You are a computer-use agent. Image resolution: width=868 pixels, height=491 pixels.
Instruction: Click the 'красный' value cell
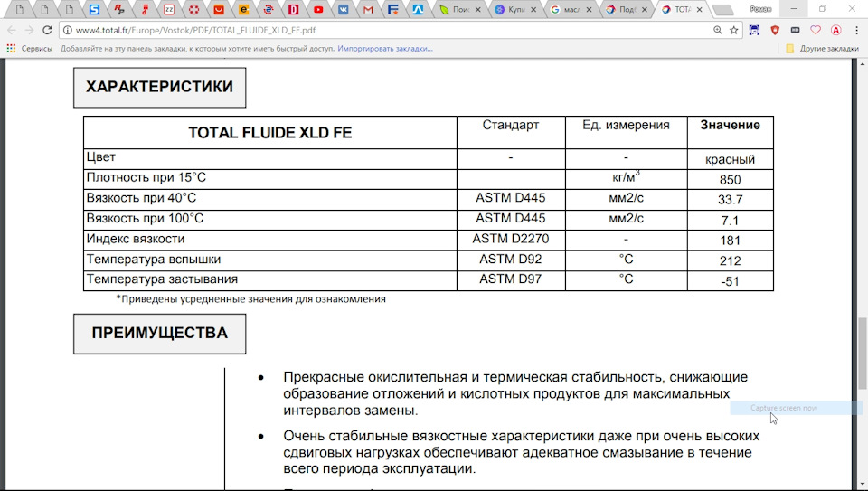pyautogui.click(x=731, y=159)
